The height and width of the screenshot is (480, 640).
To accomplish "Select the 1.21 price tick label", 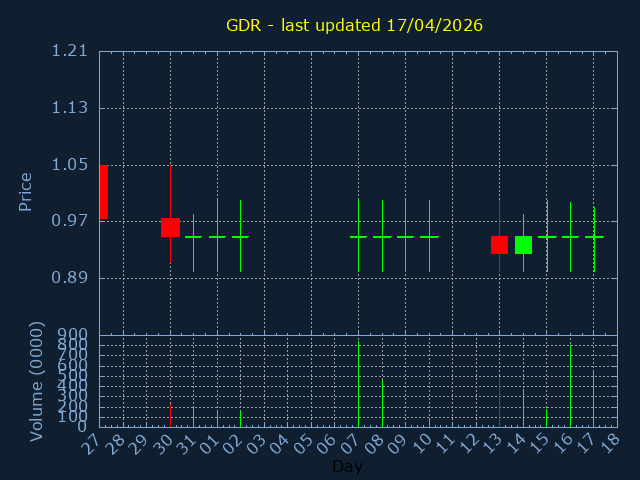I will [69, 51].
